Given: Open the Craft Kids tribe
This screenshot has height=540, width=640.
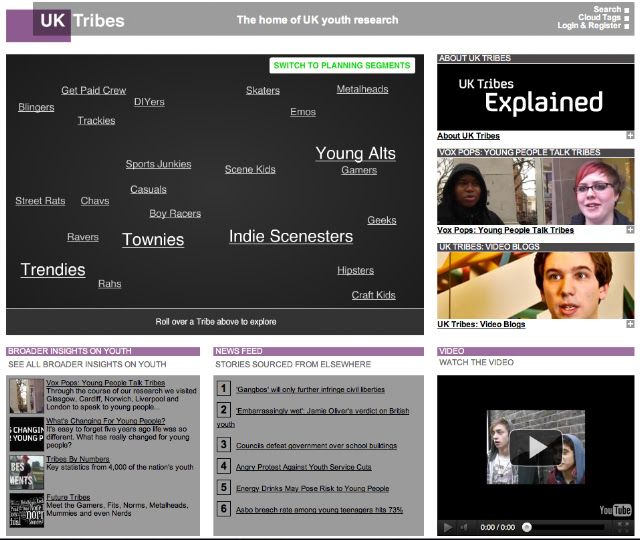Looking at the screenshot, I should [x=373, y=295].
